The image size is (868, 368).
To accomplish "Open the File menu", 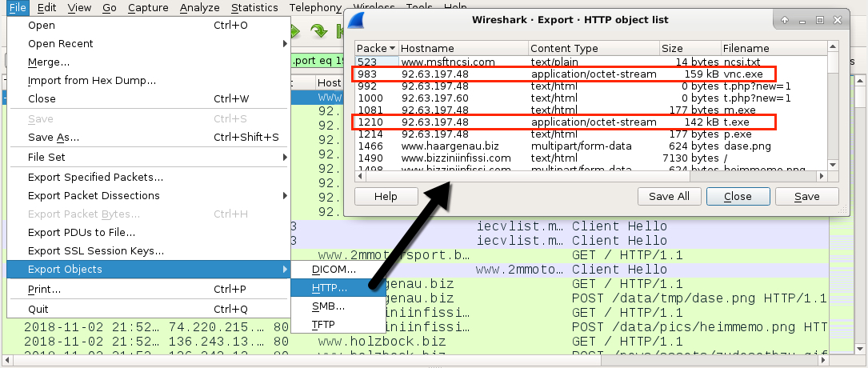I will tap(18, 8).
